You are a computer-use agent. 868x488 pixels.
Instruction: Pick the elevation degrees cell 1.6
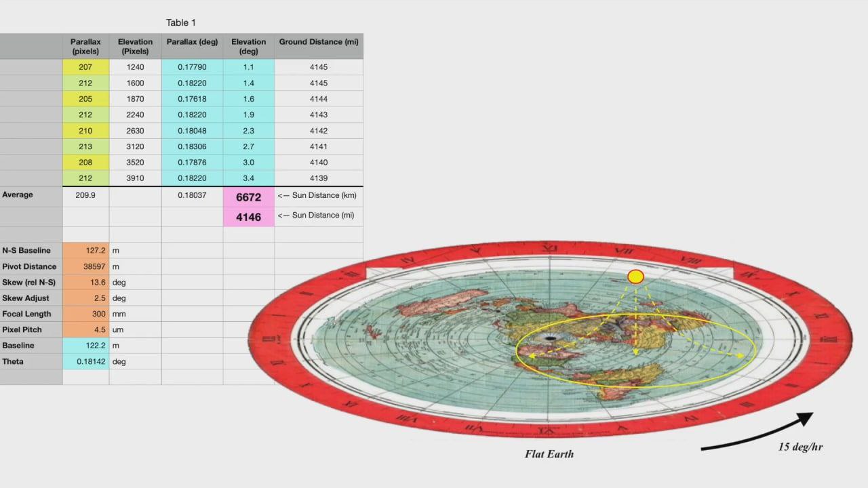point(249,99)
